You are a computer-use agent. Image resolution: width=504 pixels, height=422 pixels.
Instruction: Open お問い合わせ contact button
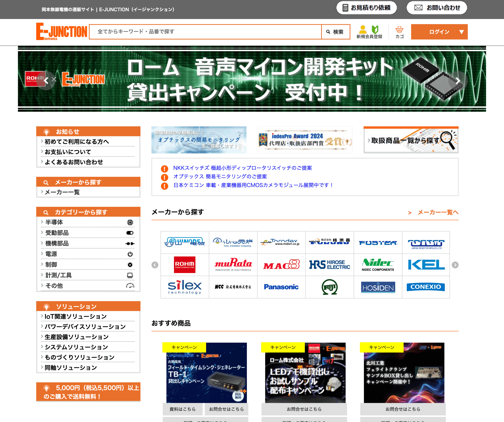437,8
